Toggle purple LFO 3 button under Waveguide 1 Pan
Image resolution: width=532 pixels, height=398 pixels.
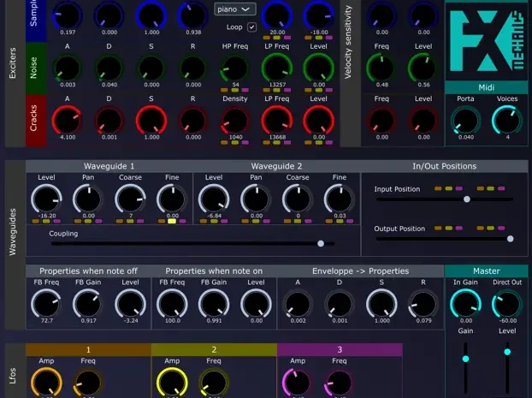click(x=98, y=221)
